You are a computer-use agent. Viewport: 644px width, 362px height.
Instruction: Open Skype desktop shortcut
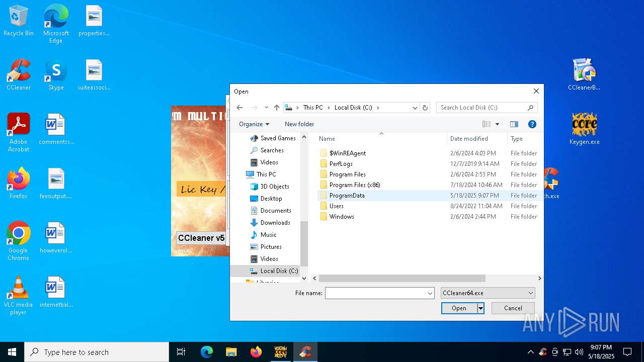56,75
